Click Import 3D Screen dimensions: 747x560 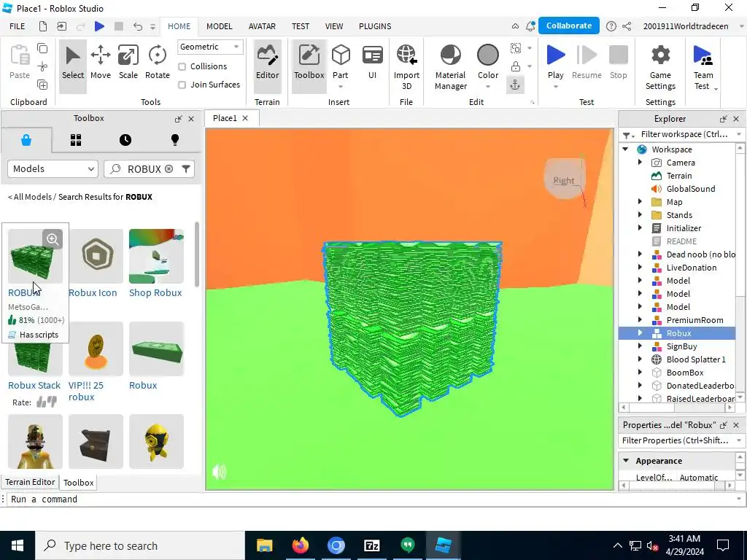(406, 67)
